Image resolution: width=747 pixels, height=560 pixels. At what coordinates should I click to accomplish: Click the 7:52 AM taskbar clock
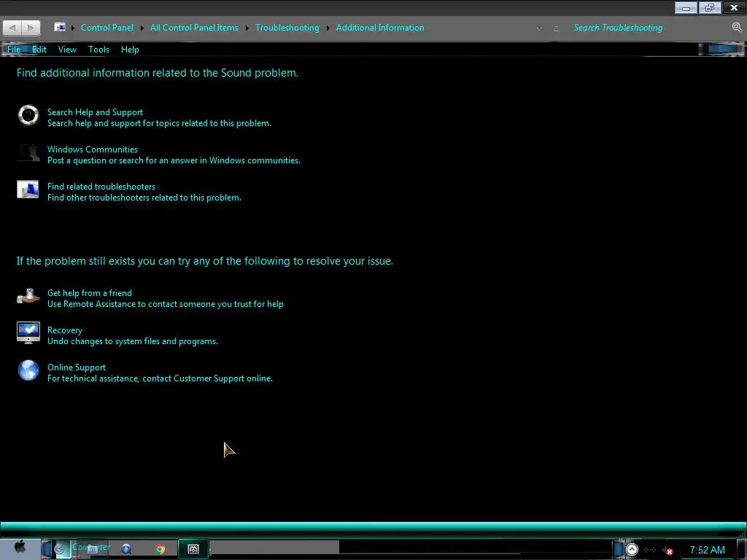coord(708,550)
